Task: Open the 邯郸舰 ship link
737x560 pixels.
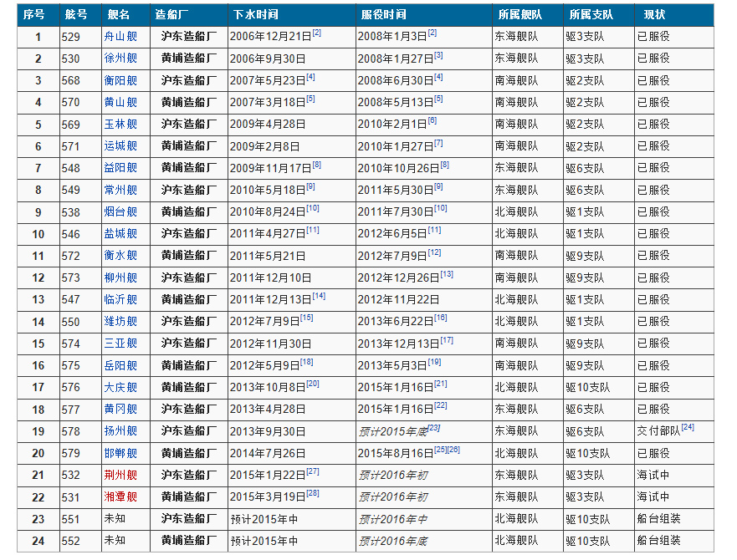Action: (120, 453)
